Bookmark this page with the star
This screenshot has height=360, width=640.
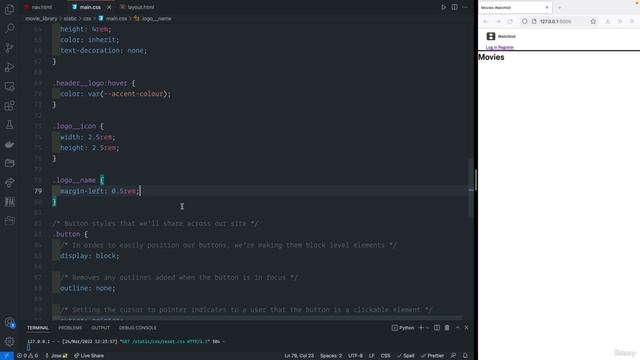pyautogui.click(x=593, y=21)
